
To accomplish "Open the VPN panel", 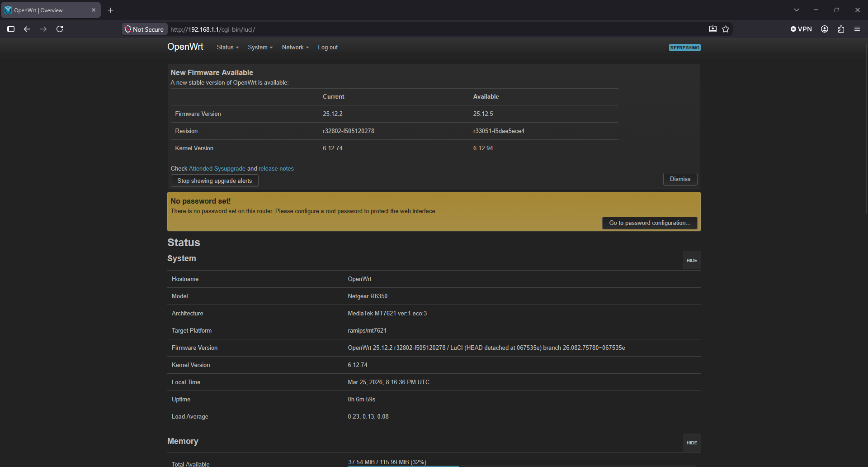I will pos(801,29).
